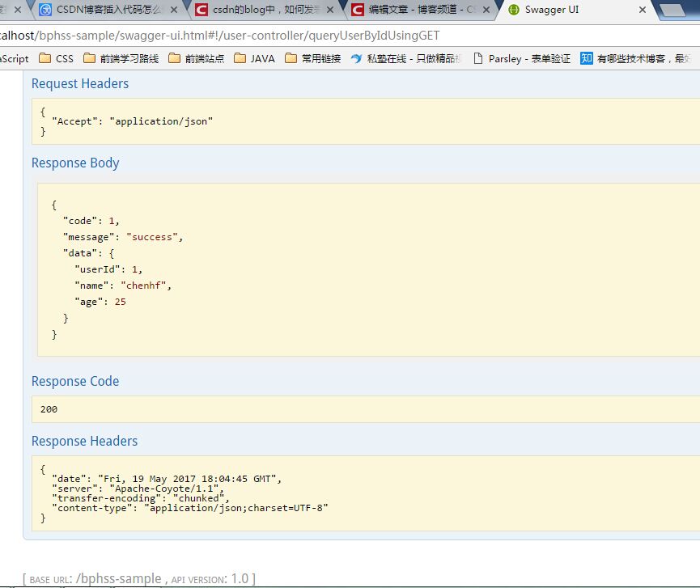This screenshot has width=700, height=588.
Task: Click the 200 response code value
Action: 49,409
